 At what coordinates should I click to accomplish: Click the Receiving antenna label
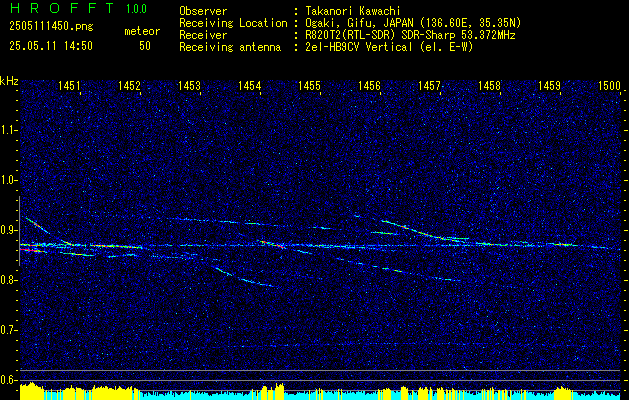pyautogui.click(x=230, y=47)
